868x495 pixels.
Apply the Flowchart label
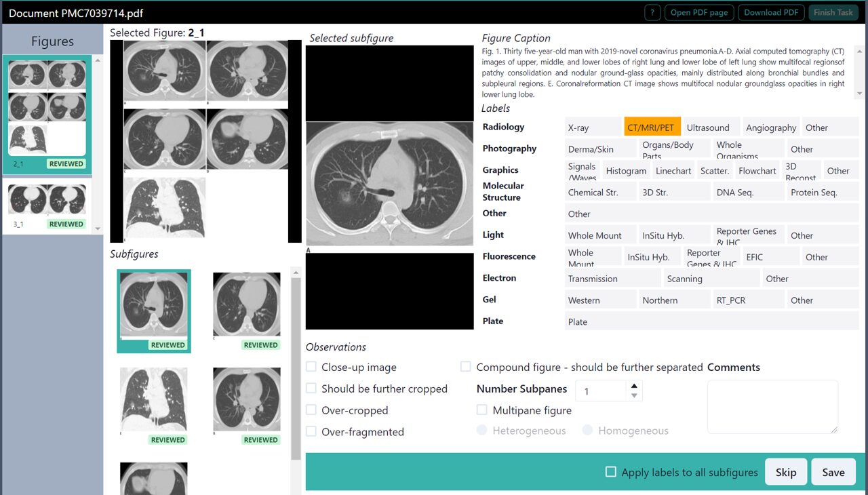click(x=757, y=170)
